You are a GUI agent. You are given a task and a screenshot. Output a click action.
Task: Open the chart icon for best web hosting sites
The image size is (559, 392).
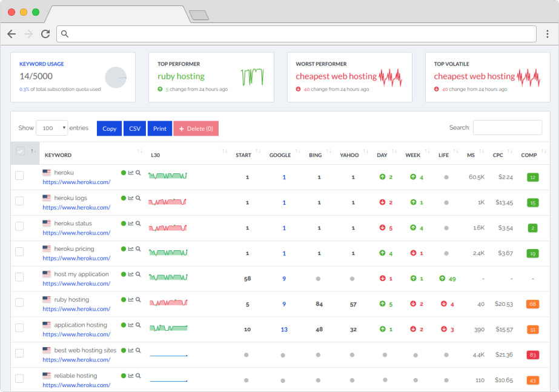pyautogui.click(x=131, y=350)
